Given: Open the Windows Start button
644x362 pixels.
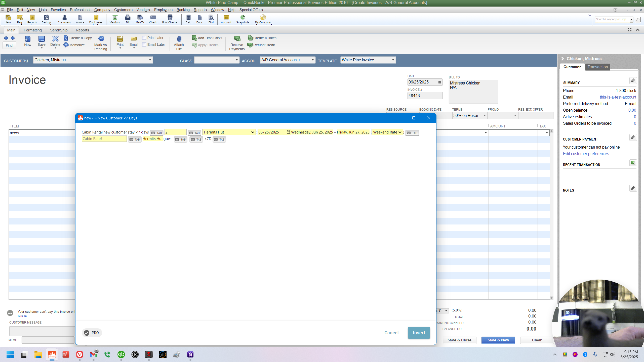Looking at the screenshot, I should click(10, 354).
